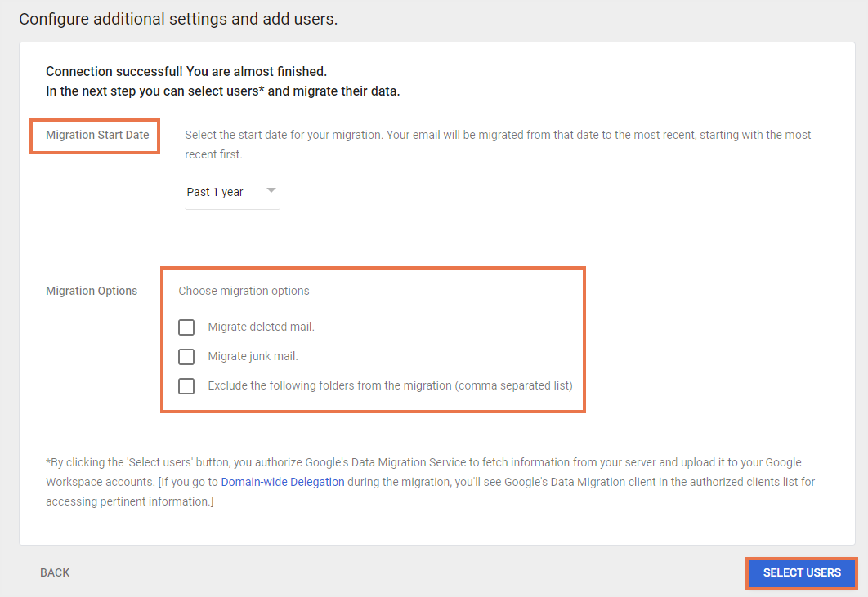868x597 pixels.
Task: Click the 'In the next step' message line
Action: coord(222,91)
